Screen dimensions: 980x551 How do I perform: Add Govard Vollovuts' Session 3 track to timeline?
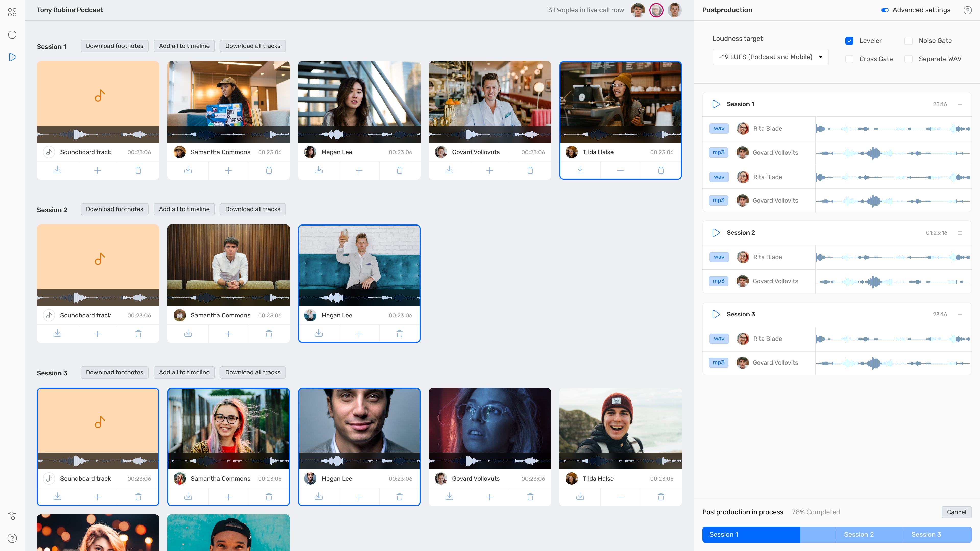(490, 497)
